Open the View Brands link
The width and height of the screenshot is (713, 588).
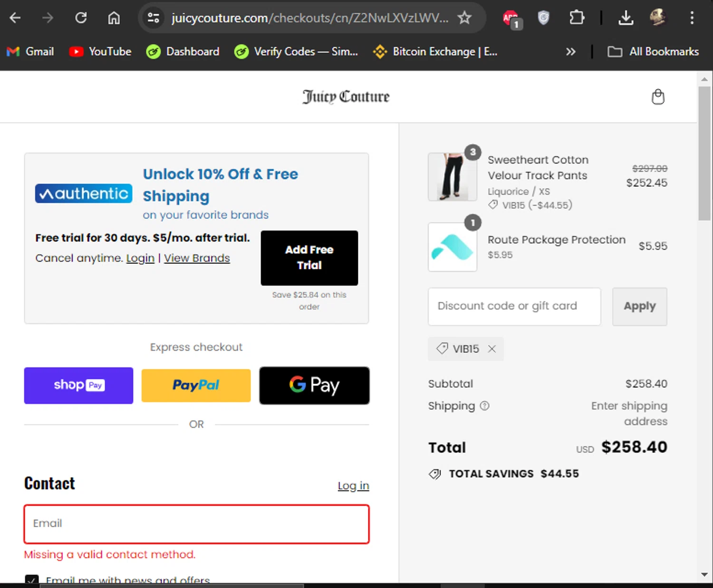click(x=197, y=258)
